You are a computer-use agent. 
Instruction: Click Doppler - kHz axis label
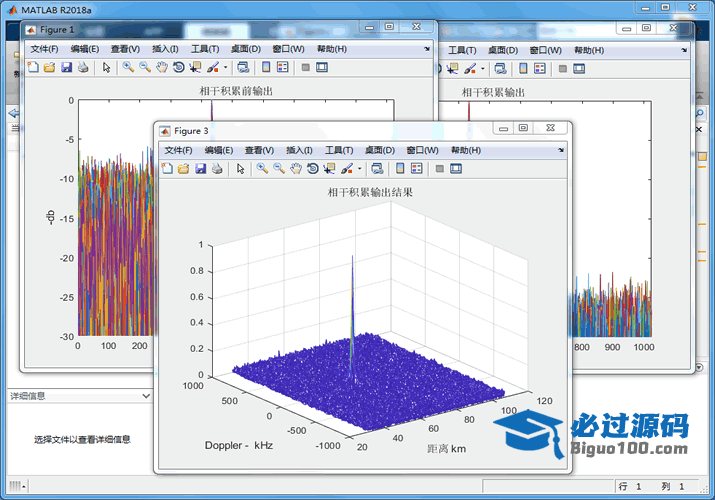click(x=238, y=445)
